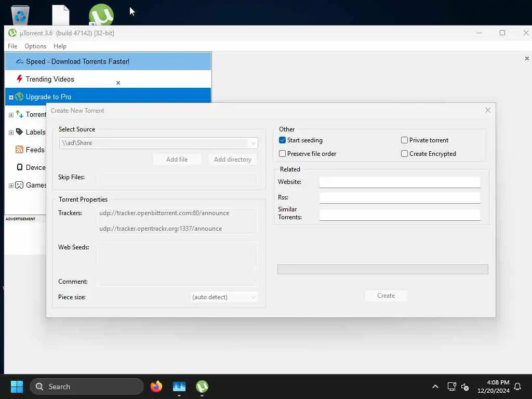
Task: Click the Labels tag icon
Action: point(19,132)
